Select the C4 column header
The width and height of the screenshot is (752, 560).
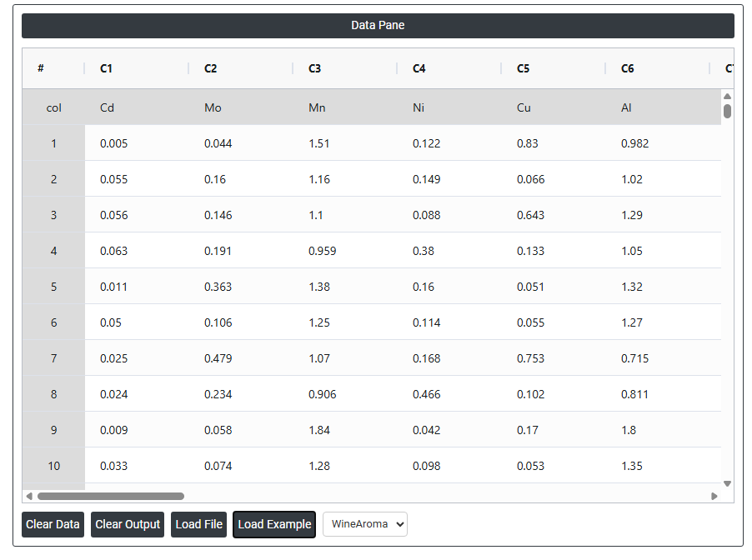(419, 68)
